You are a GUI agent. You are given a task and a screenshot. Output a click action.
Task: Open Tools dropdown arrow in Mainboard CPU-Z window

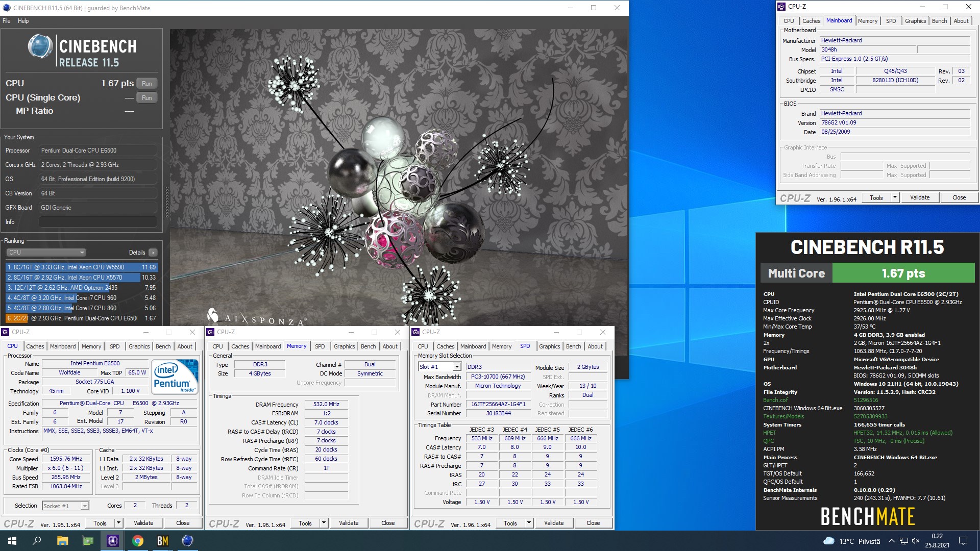click(895, 198)
